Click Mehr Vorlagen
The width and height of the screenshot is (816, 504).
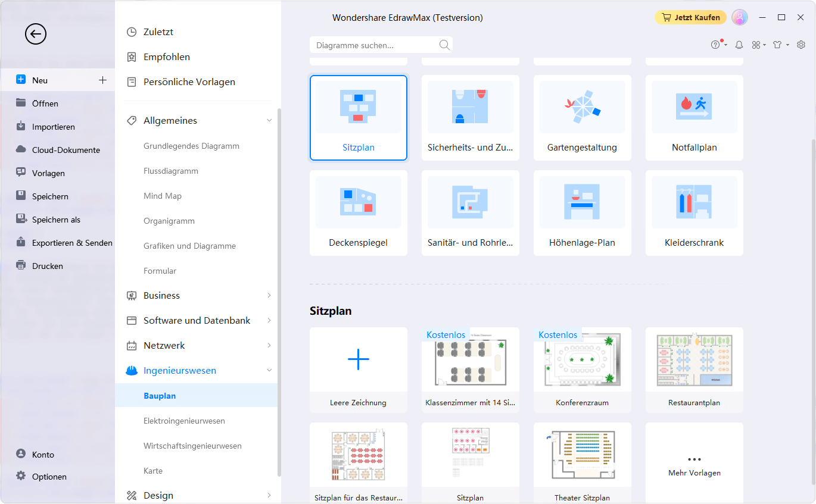(x=694, y=463)
